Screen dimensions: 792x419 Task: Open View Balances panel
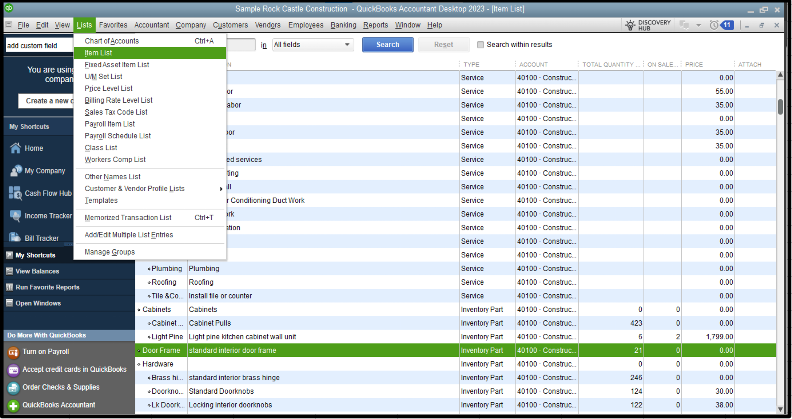pyautogui.click(x=37, y=272)
